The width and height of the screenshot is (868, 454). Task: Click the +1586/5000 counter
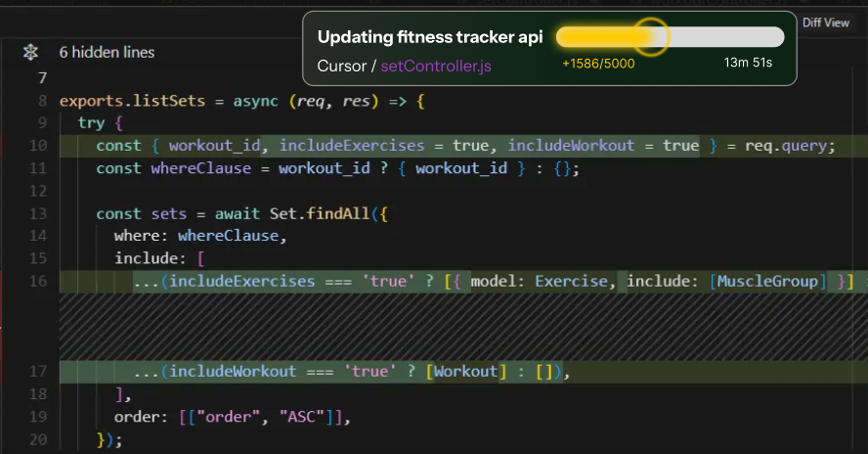598,64
